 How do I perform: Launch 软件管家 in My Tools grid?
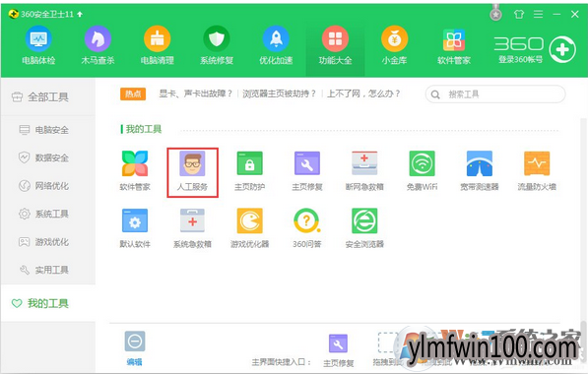coord(135,170)
